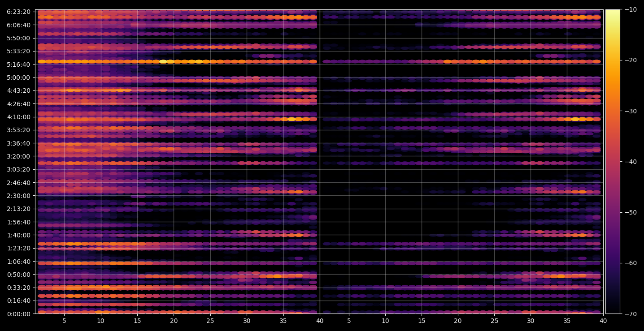Image resolution: width=644 pixels, height=331 pixels.
Task: Click the inferno colorbar gradient strip
Action: pyautogui.click(x=613, y=162)
